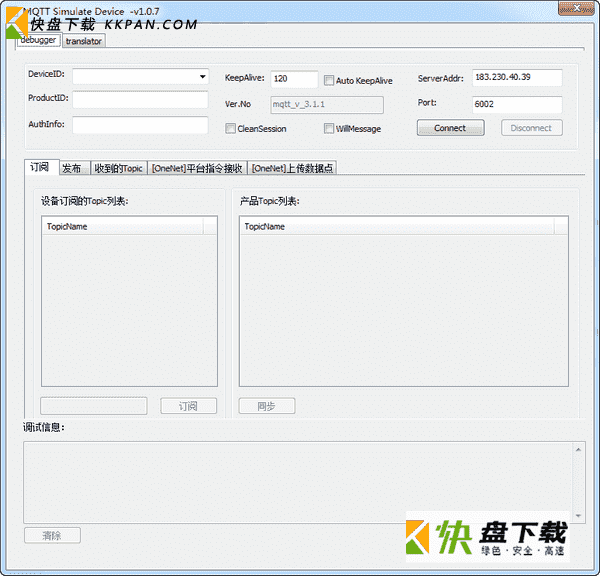Click the AuthInfo input field

140,125
